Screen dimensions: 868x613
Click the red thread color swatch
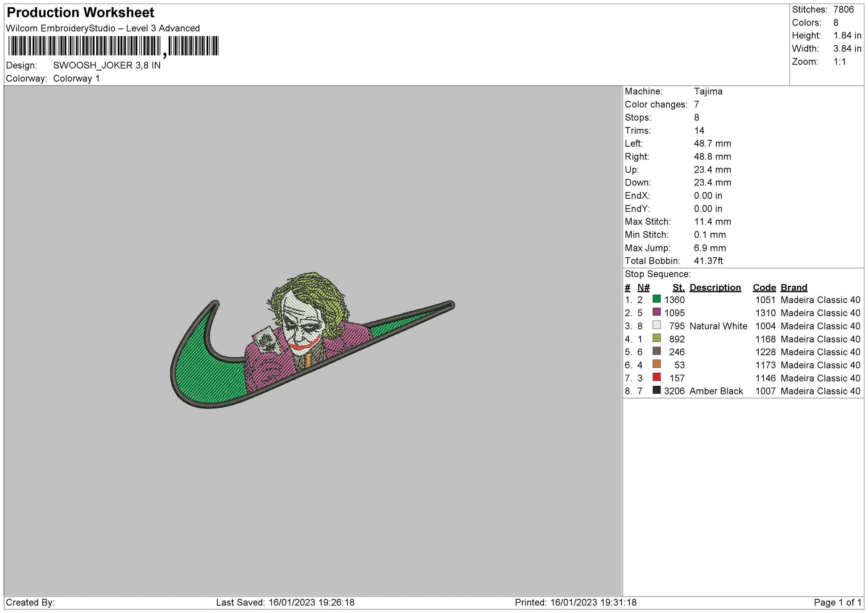coord(656,377)
